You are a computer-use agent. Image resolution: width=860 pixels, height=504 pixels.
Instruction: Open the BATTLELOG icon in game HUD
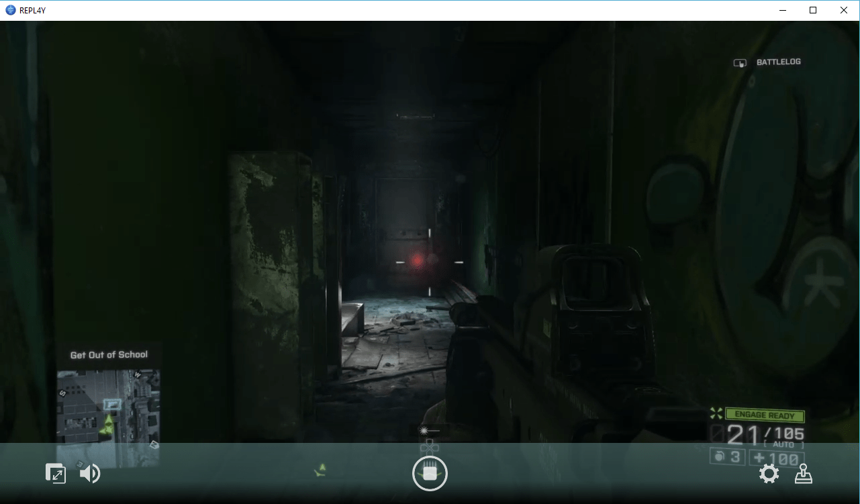coord(740,62)
